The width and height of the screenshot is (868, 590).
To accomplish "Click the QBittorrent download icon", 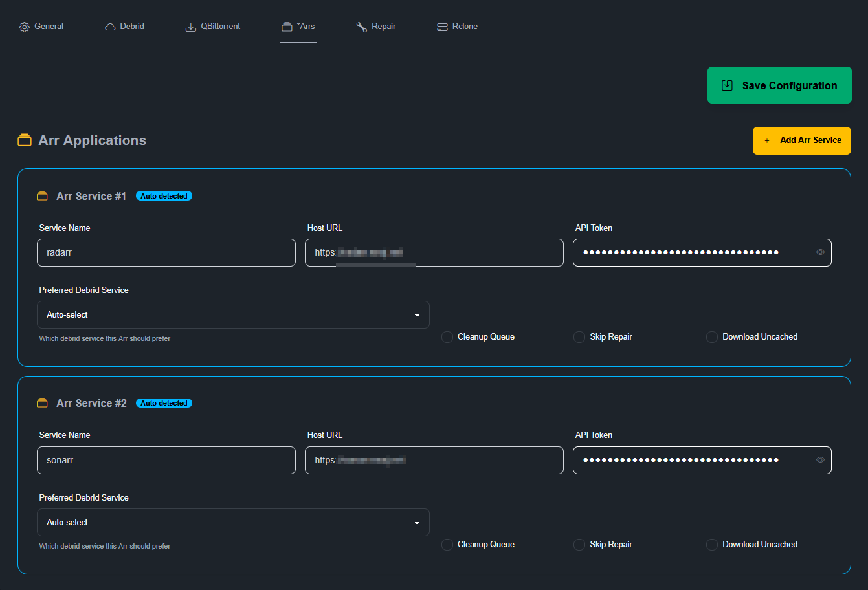I will pos(191,27).
